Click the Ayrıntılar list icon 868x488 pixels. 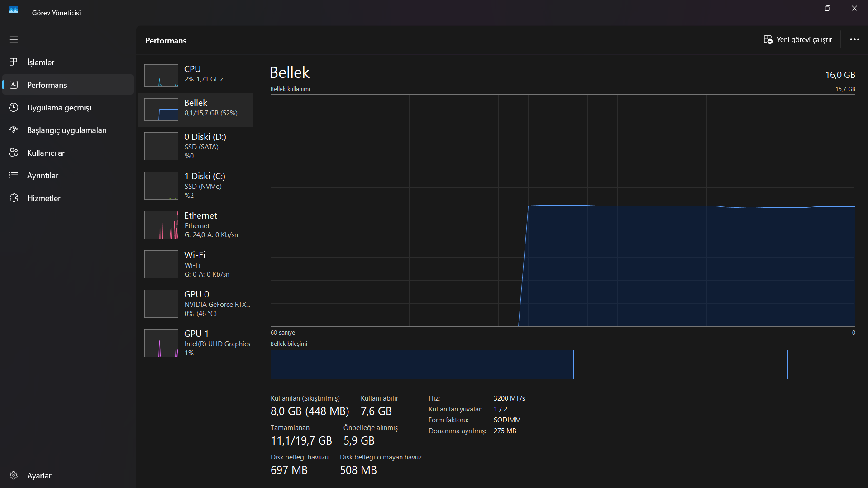[14, 175]
